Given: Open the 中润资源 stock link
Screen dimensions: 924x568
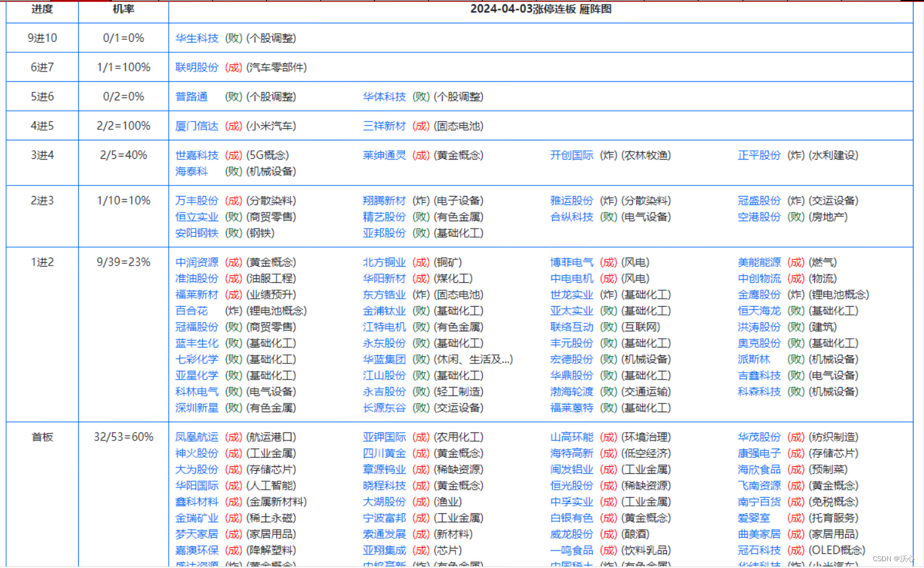Looking at the screenshot, I should [197, 262].
